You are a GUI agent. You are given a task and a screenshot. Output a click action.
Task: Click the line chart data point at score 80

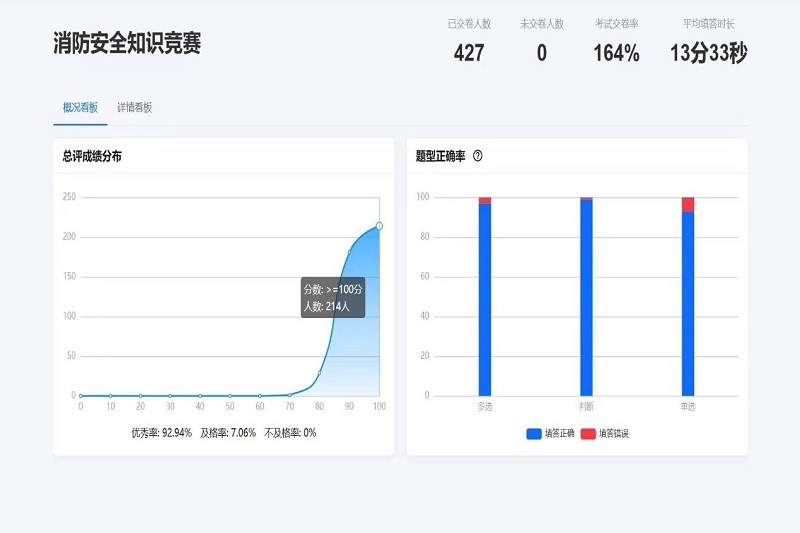click(x=320, y=373)
